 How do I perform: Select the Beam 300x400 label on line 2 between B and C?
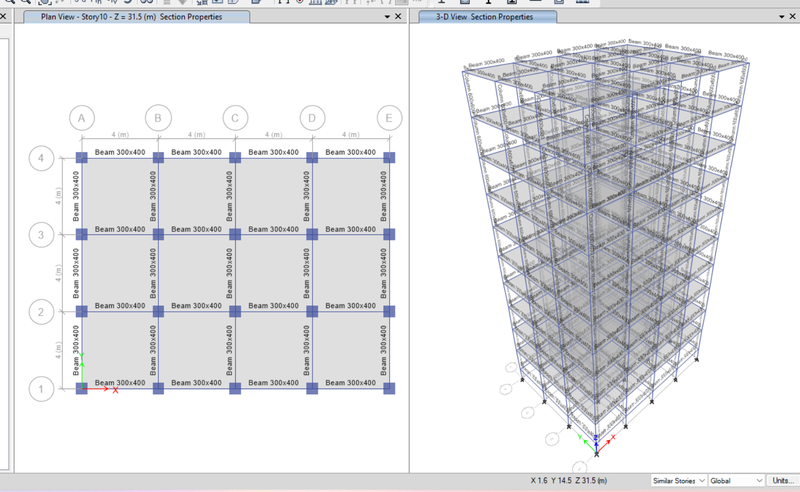pyautogui.click(x=196, y=306)
